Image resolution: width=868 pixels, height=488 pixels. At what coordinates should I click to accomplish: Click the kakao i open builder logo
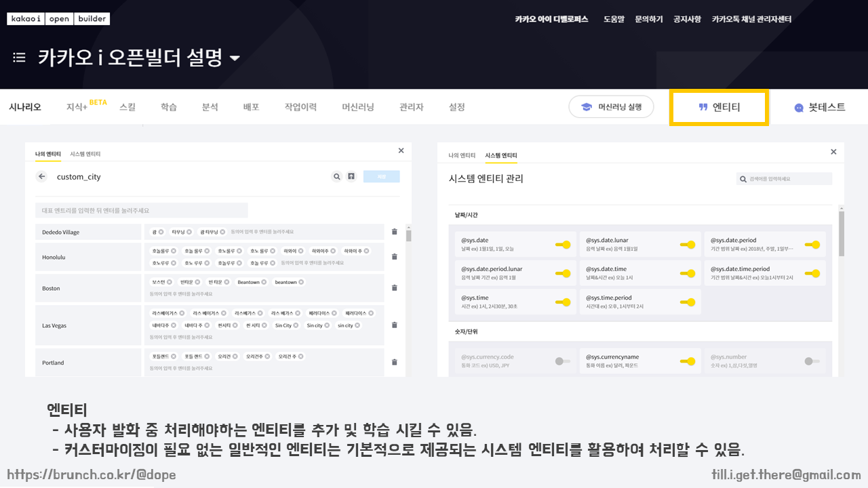tap(58, 19)
